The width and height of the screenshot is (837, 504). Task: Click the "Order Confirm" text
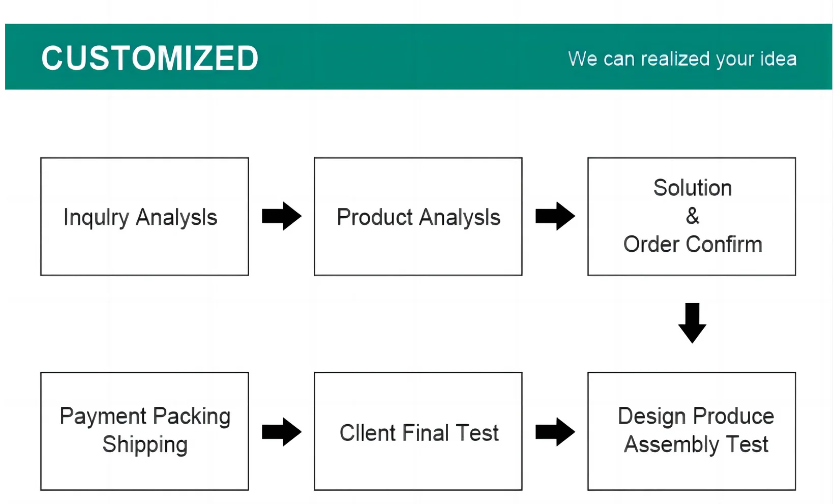pos(692,245)
